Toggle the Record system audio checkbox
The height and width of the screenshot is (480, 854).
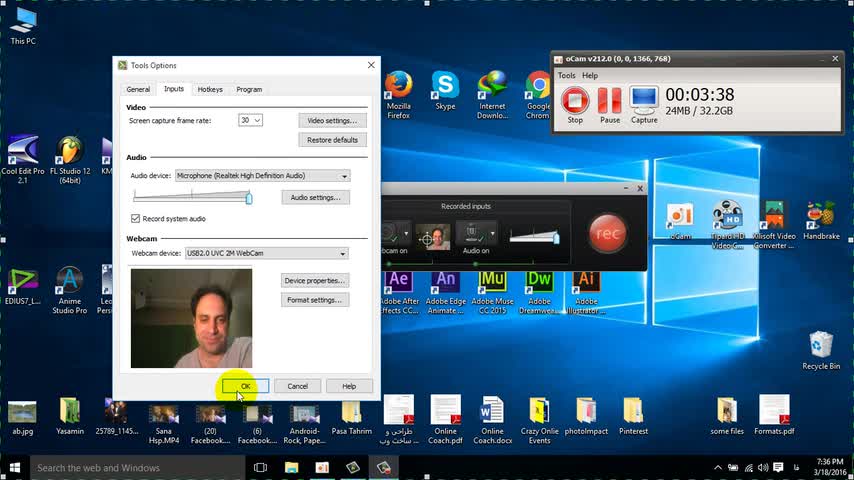136,218
